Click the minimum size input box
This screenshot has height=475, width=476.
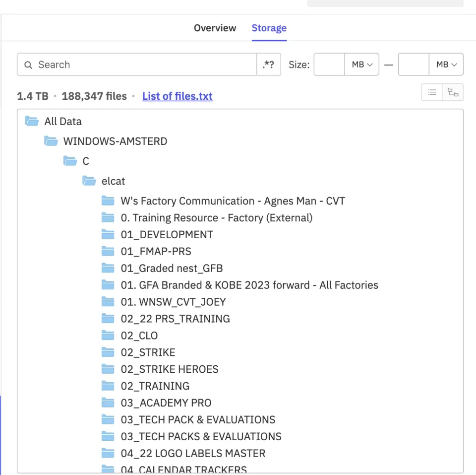click(329, 65)
